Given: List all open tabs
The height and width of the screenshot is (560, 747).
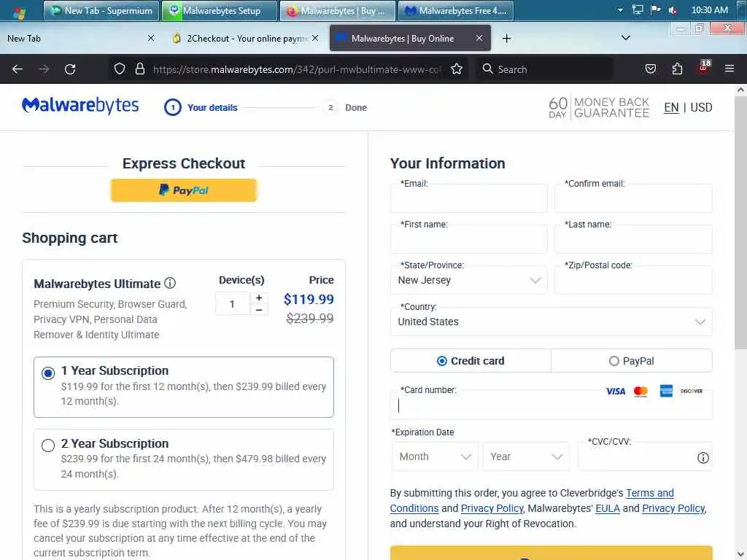Looking at the screenshot, I should click(626, 38).
